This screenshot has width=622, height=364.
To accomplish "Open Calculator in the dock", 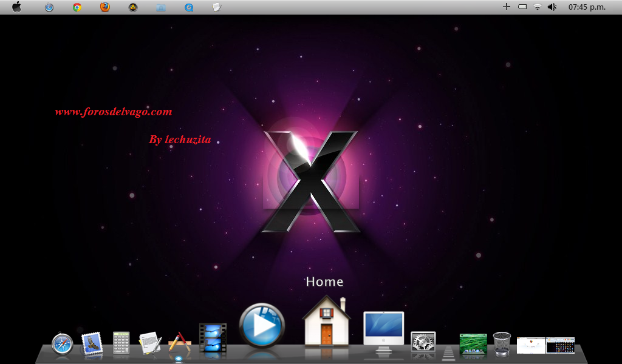I will pyautogui.click(x=121, y=343).
